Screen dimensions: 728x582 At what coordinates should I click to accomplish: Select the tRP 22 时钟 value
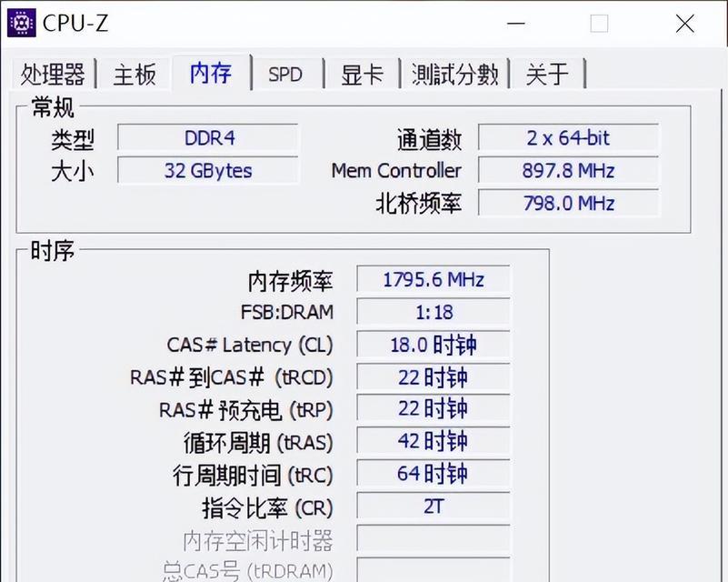click(434, 408)
